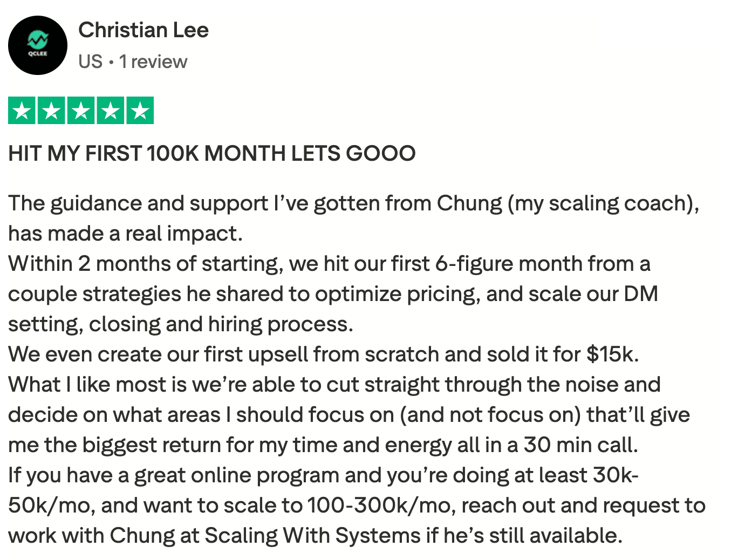Open the '1 review' count link
The height and width of the screenshot is (560, 738).
click(153, 62)
